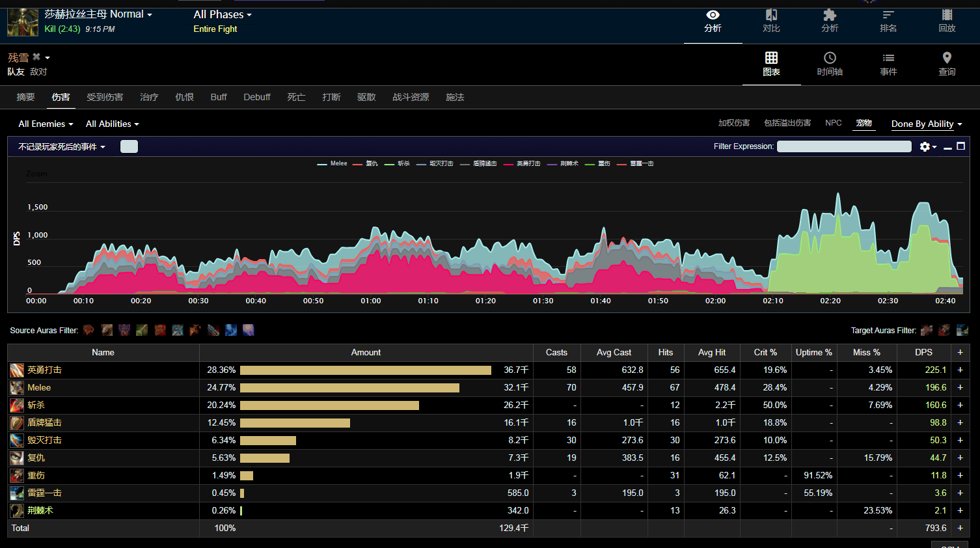Screen dimensions: 980x548
Task: Click the 盾牌猛击 ability icon in table
Action: [17, 423]
